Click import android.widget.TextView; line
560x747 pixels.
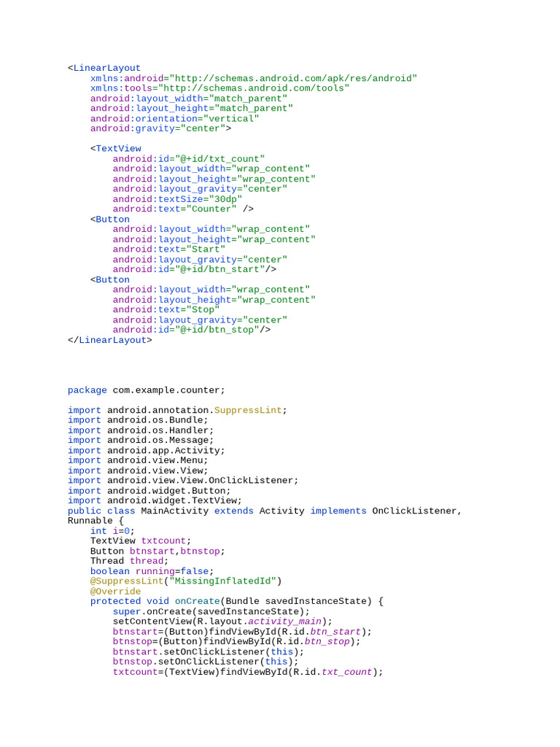(x=155, y=500)
